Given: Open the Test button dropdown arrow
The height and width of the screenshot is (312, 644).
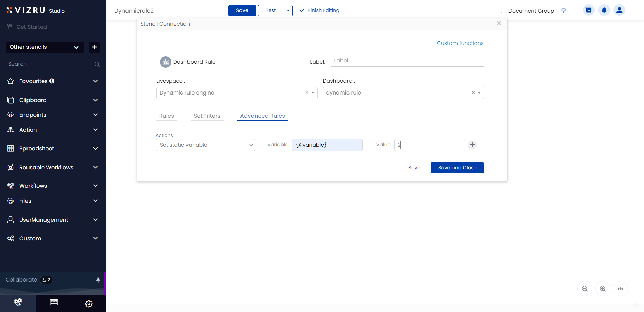Looking at the screenshot, I should coord(288,11).
